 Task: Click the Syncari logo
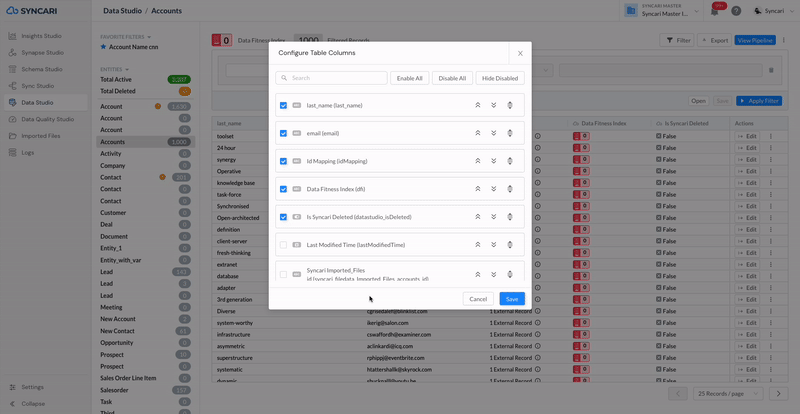(32, 11)
